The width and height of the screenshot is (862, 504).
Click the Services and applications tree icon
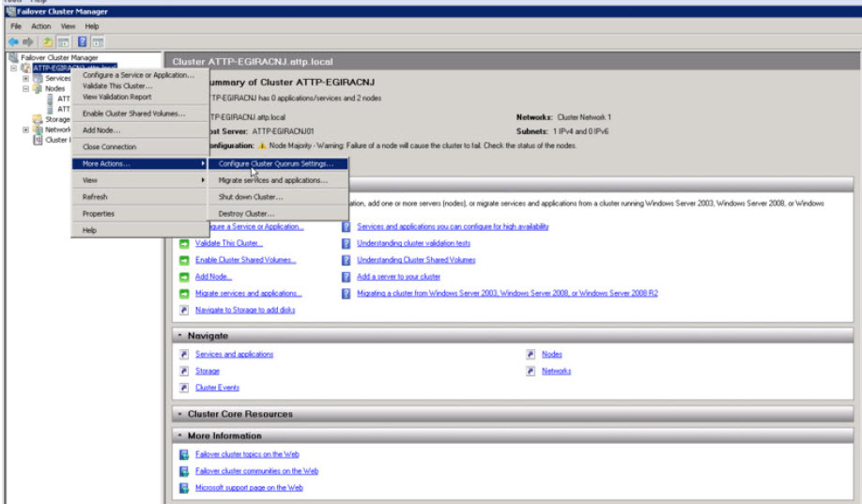(38, 78)
